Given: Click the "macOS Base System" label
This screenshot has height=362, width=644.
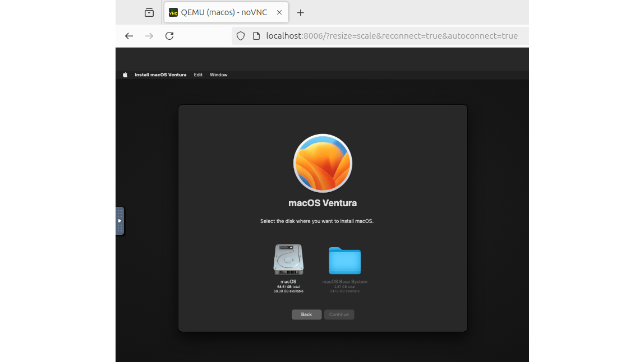Looking at the screenshot, I should pyautogui.click(x=344, y=281).
